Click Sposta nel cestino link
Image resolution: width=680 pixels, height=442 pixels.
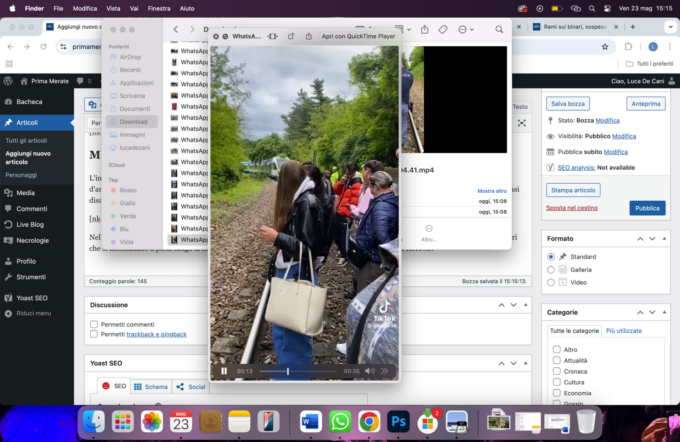pos(572,208)
